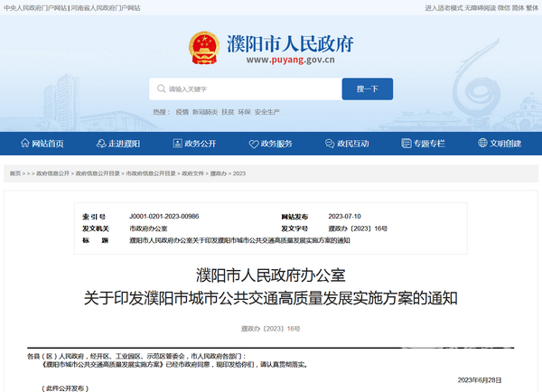Screen dimensions: 542x392
Task: Toggle 无障碍阅读 accessibility mode
Action: tap(480, 7)
